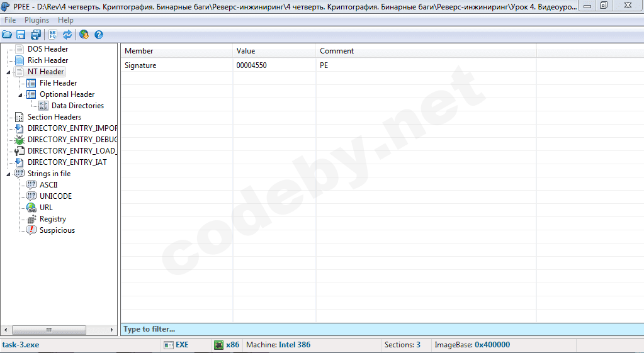Select Registry strings tree item
Viewport: 644px width, 353px height.
click(x=53, y=219)
